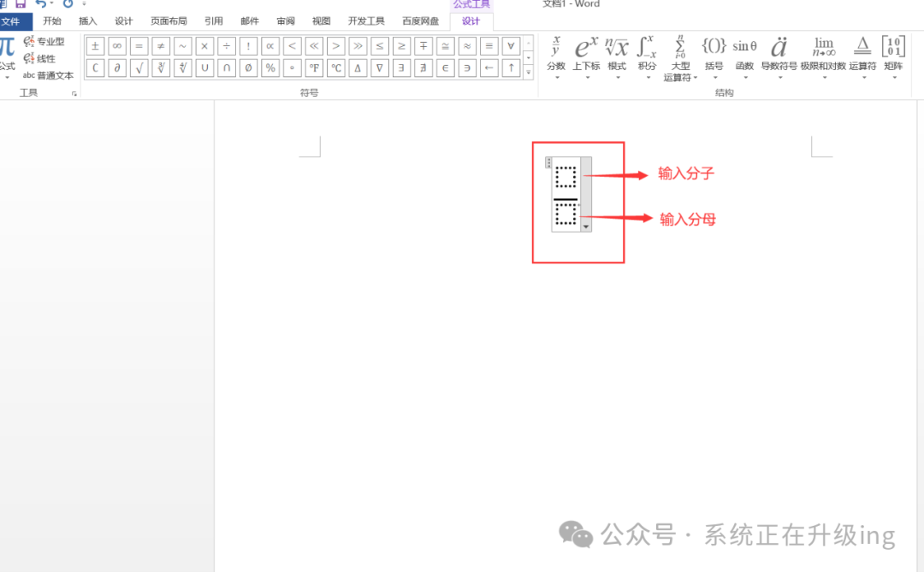
Task: Switch to the 视图 View tab
Action: click(x=321, y=21)
